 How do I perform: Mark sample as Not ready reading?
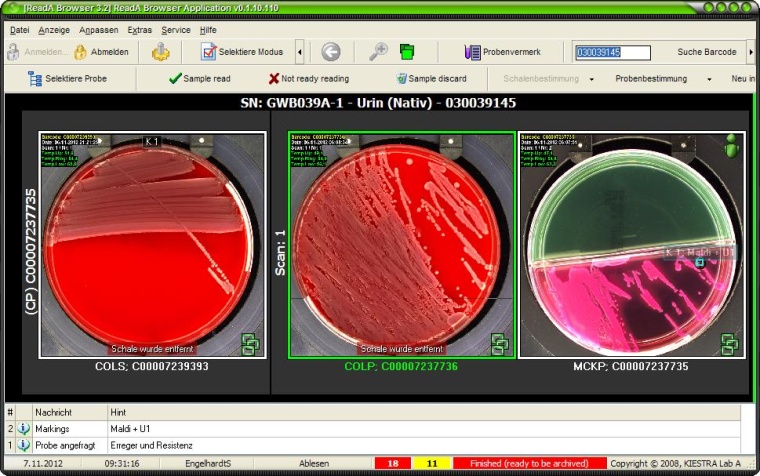308,78
